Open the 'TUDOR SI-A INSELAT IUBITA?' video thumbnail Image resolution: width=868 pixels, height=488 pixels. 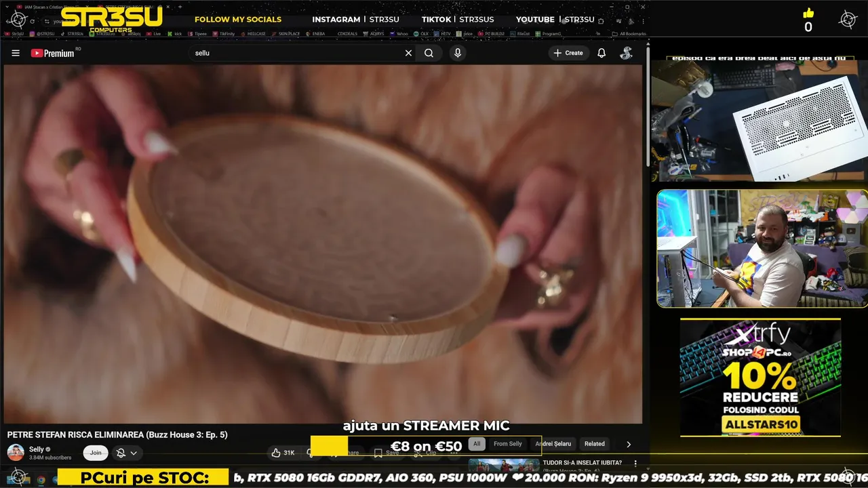504,465
